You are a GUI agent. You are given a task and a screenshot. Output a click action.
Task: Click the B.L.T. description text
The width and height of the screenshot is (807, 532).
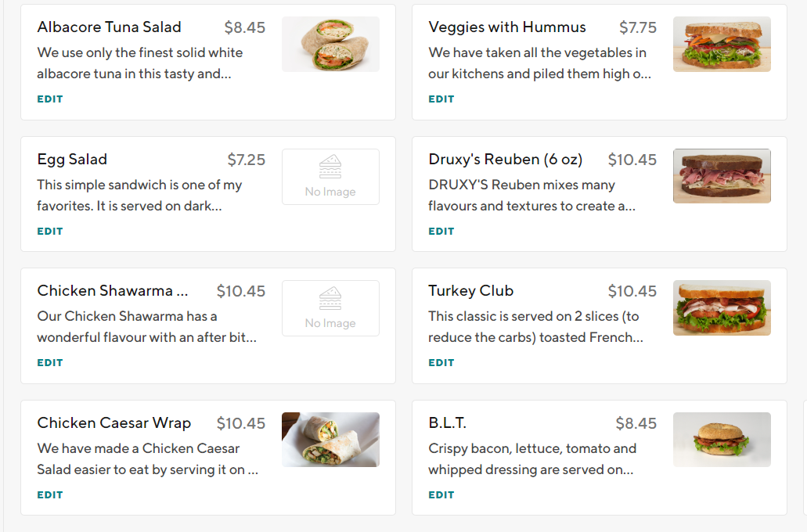tap(532, 459)
